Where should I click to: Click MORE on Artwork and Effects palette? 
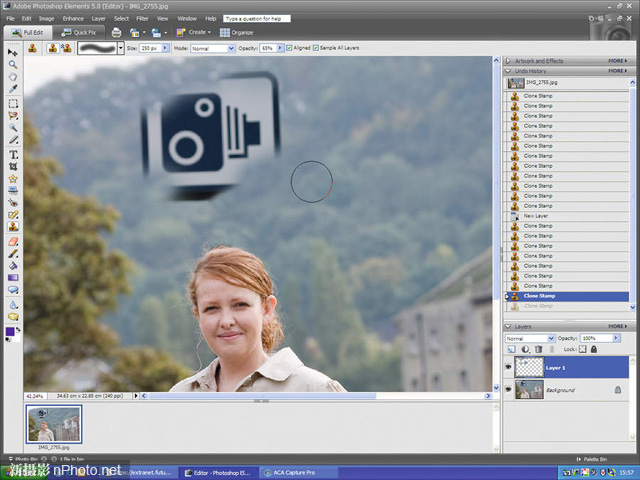618,61
